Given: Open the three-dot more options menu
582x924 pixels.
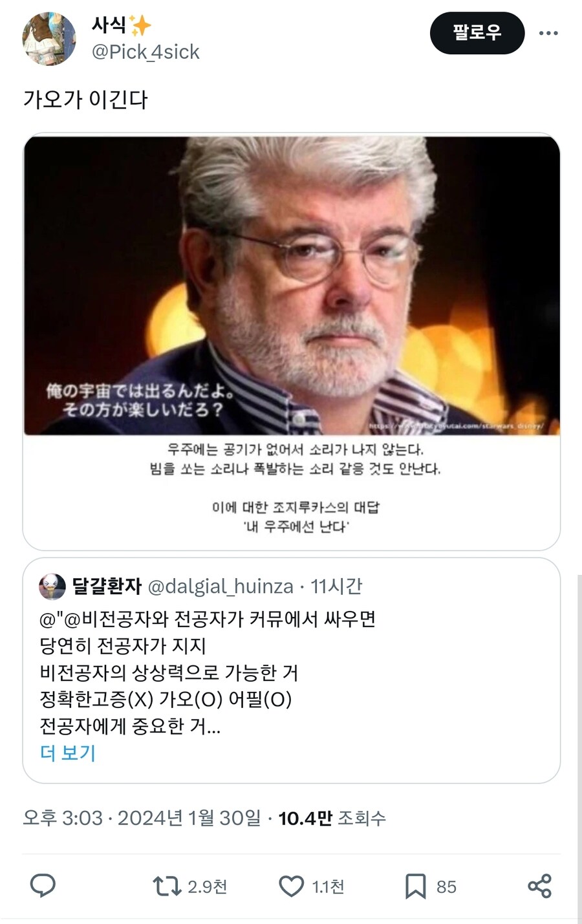Looking at the screenshot, I should (x=548, y=33).
